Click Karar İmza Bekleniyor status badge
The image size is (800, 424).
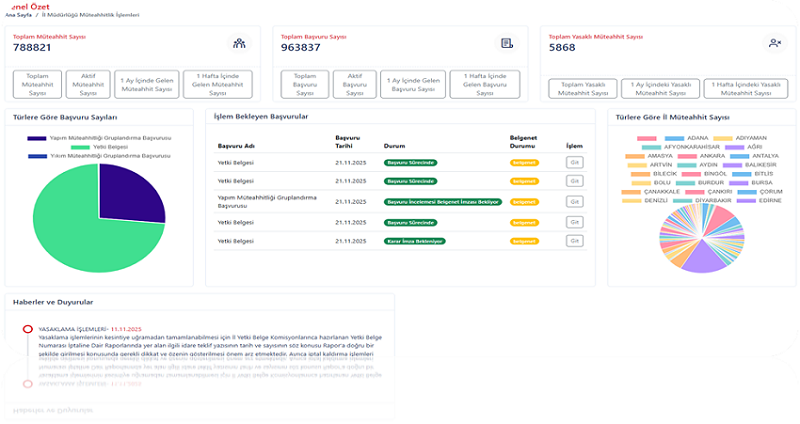(415, 241)
